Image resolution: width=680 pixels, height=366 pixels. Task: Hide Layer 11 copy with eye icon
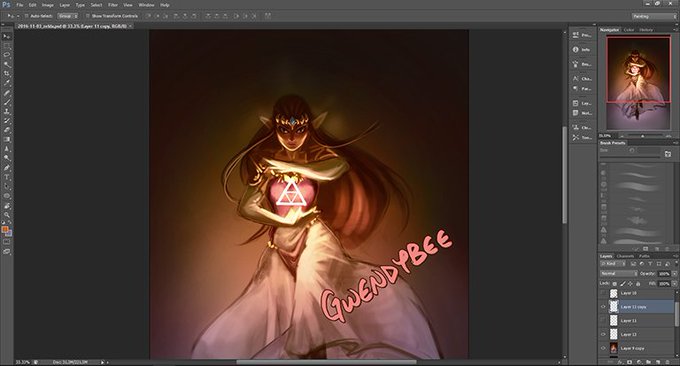603,307
